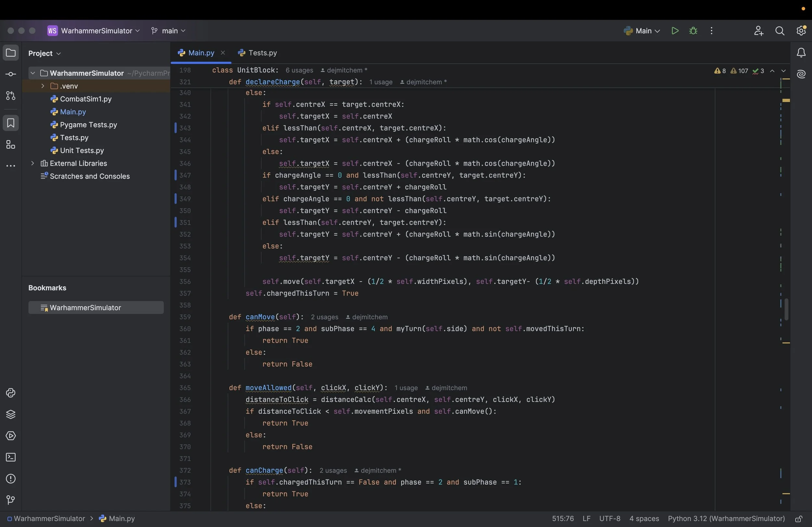Open the Terminal tool window
The height and width of the screenshot is (527, 812).
(11, 458)
